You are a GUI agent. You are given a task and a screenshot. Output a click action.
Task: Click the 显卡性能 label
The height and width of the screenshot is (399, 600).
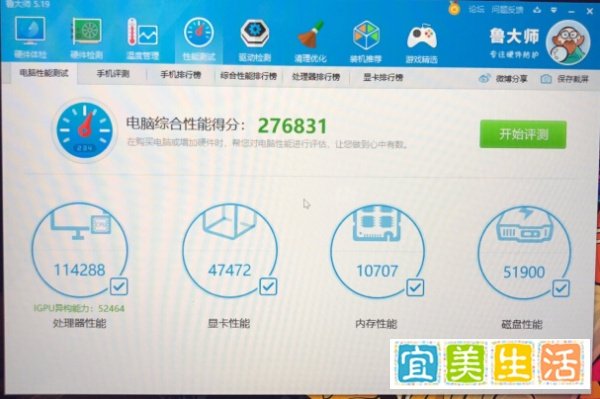coord(229,324)
